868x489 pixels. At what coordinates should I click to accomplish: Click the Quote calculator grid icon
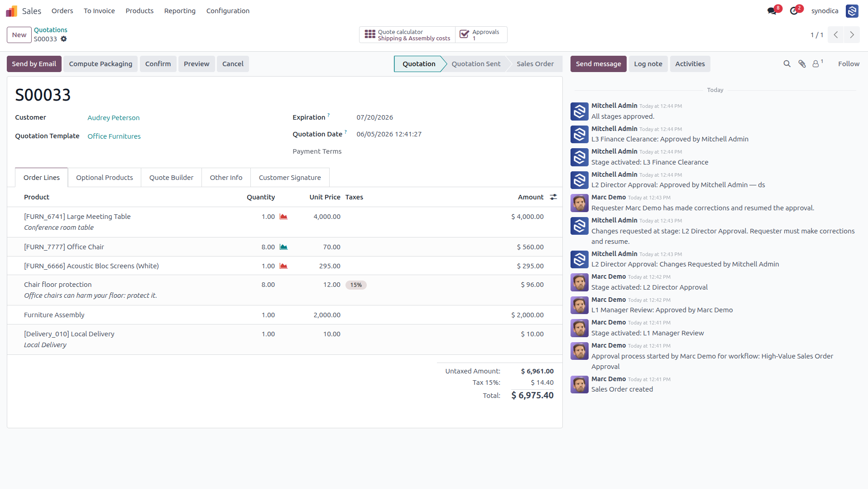coord(370,34)
